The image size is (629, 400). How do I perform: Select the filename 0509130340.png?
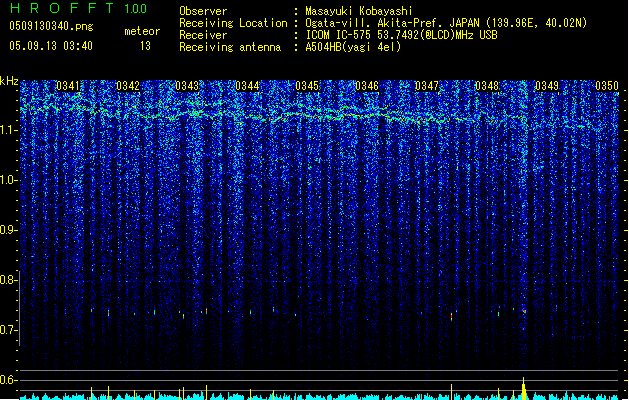click(x=51, y=26)
